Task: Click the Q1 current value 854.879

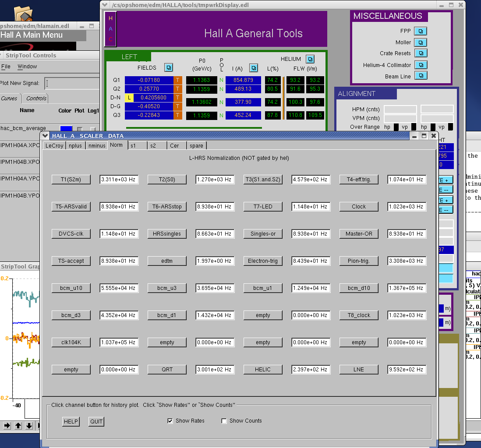Action: pyautogui.click(x=243, y=80)
